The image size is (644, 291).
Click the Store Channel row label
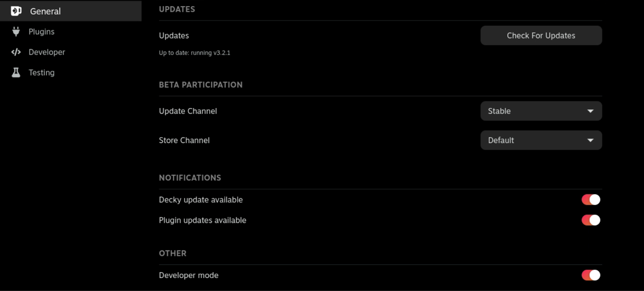tap(184, 140)
